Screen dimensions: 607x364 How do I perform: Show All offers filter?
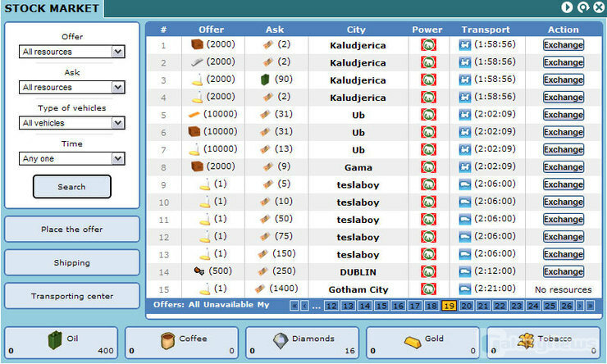(x=194, y=304)
